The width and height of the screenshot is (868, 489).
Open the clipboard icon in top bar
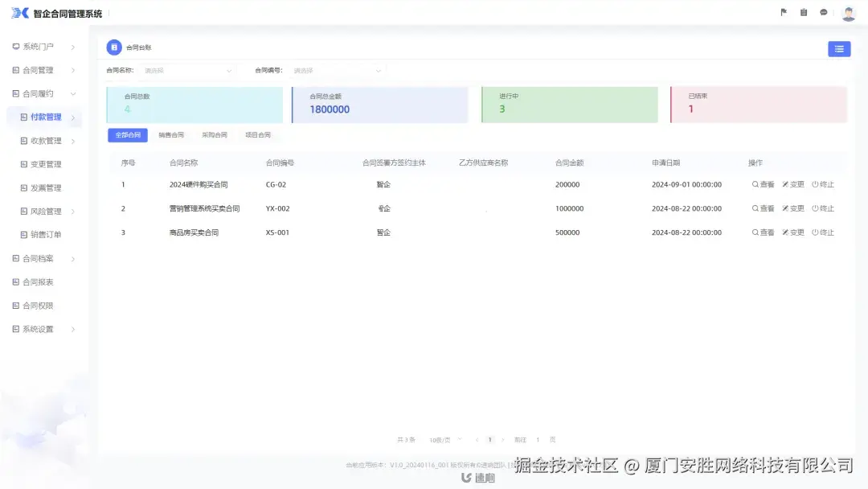click(803, 12)
